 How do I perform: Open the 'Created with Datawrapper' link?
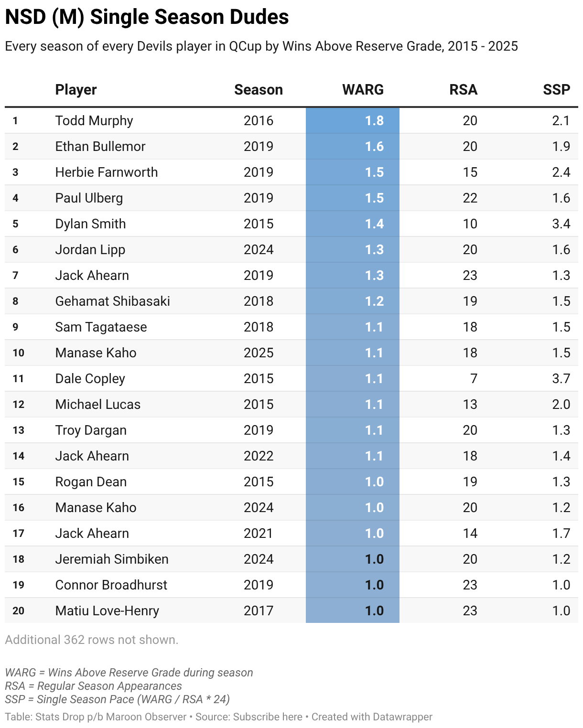372,717
